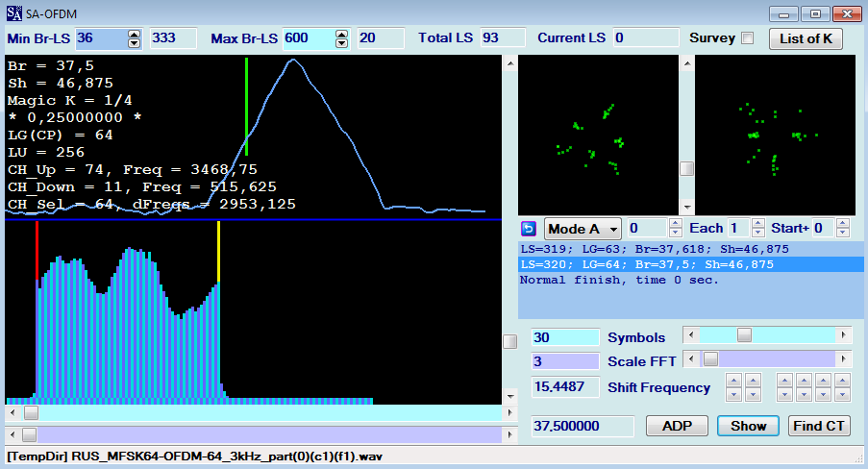The image size is (868, 469).
Task: Click the left arrow of the lavender horizontal scrollbar
Action: (x=12, y=434)
